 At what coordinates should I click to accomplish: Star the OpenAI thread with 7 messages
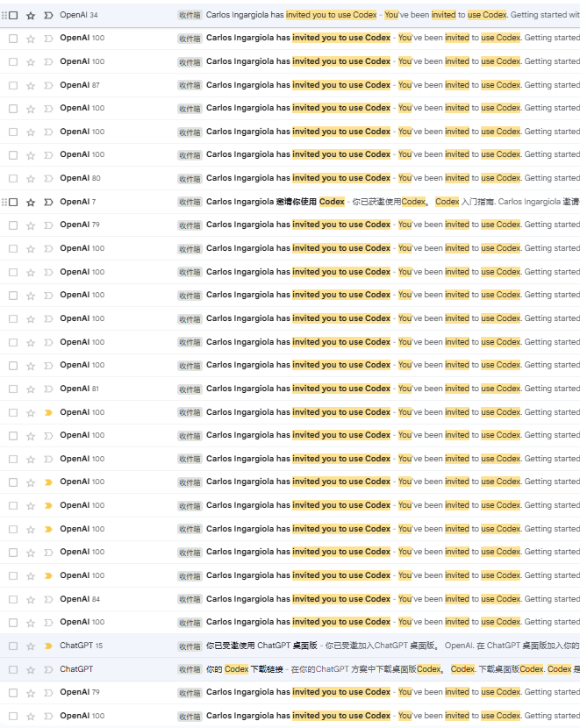(x=31, y=202)
